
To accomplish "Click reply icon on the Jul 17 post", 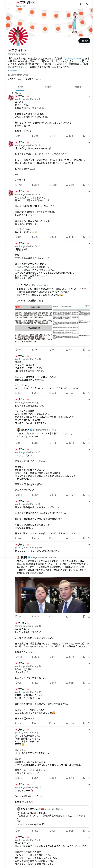I will (16, 495).
